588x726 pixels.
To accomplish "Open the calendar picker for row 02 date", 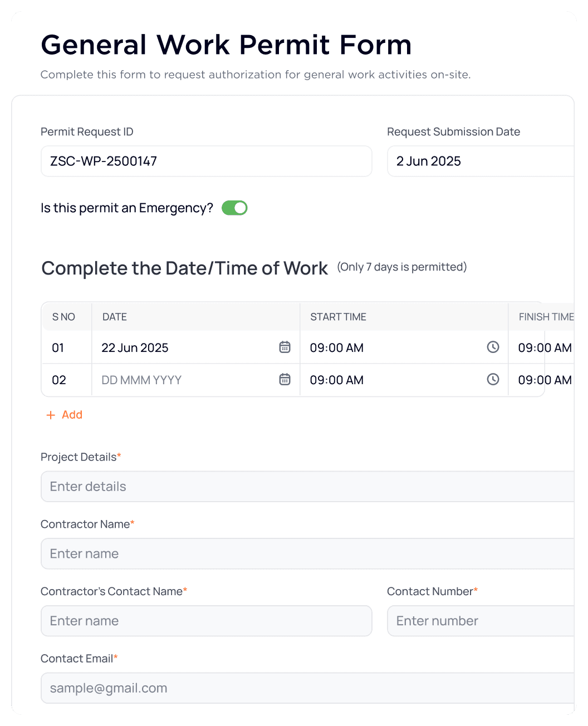I will tap(285, 379).
